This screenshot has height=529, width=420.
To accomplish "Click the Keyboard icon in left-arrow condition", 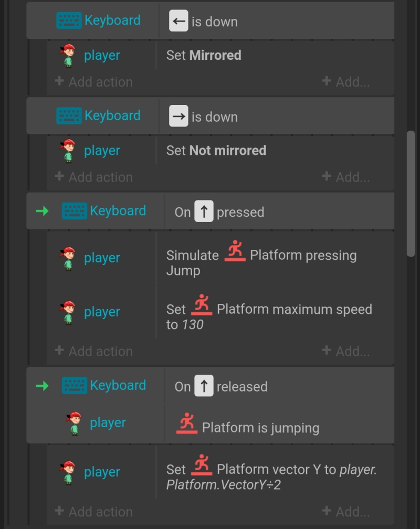I will click(69, 20).
